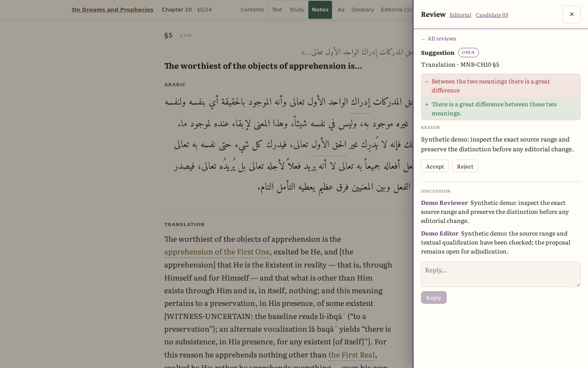
Task: Close the Review panel with the X
Action: point(571,14)
